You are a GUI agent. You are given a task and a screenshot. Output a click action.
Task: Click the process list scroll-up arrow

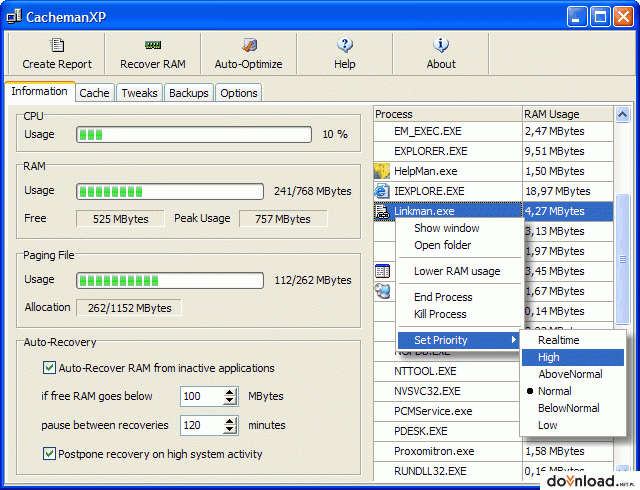[x=622, y=115]
